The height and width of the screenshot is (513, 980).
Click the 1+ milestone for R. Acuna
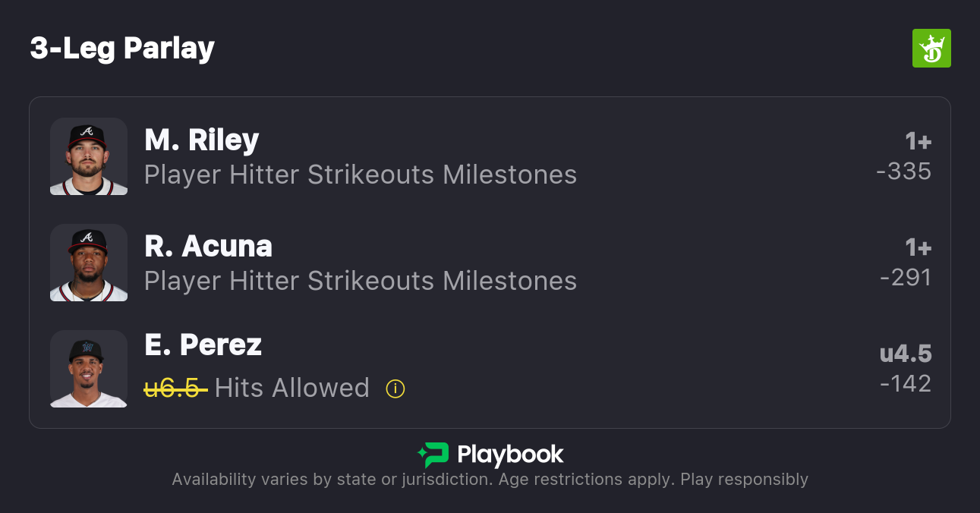coord(918,248)
